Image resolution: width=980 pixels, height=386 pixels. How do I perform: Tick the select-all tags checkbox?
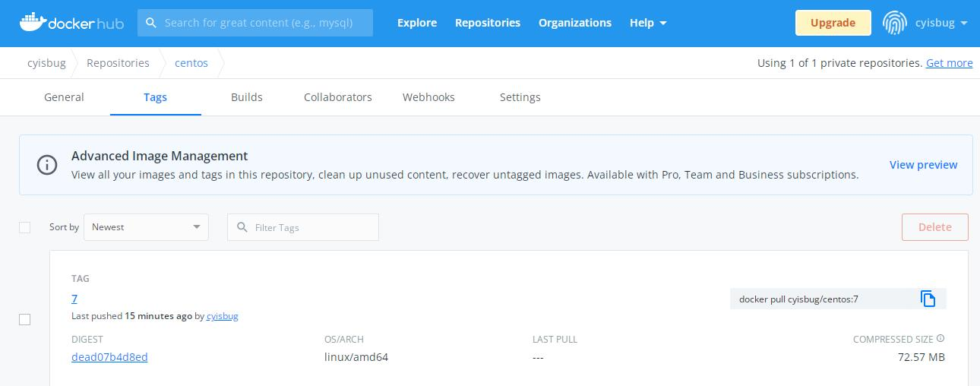pos(24,227)
